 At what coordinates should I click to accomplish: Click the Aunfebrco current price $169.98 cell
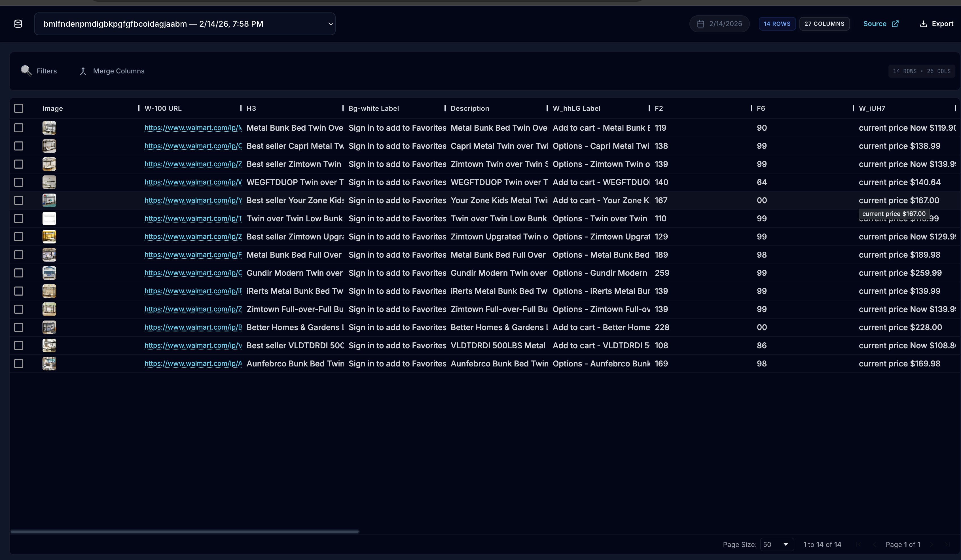[899, 364]
